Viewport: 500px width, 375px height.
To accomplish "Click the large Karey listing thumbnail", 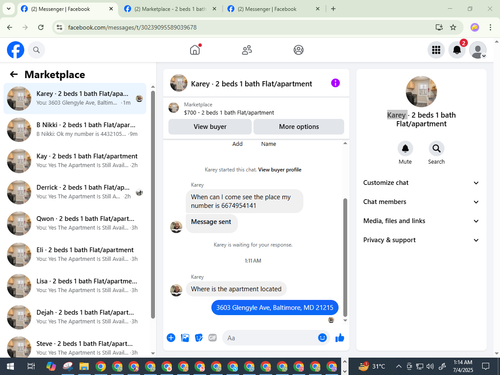I will (421, 91).
